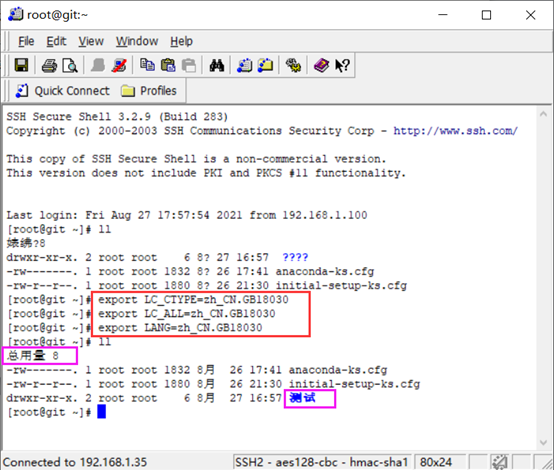Click the Quick Connect button

coord(63,91)
